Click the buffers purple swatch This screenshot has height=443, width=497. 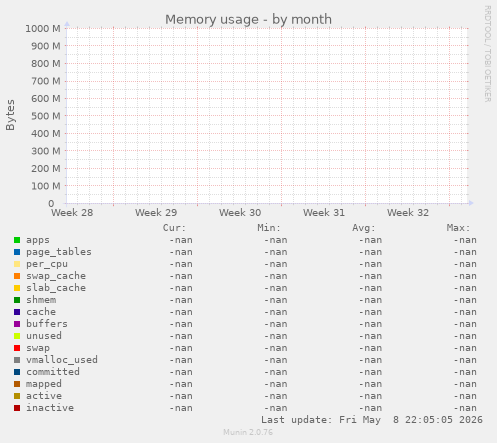pos(17,324)
